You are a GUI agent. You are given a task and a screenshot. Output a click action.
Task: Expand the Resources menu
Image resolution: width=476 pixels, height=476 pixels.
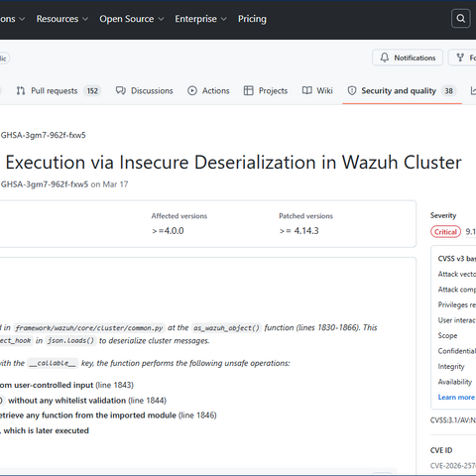62,19
